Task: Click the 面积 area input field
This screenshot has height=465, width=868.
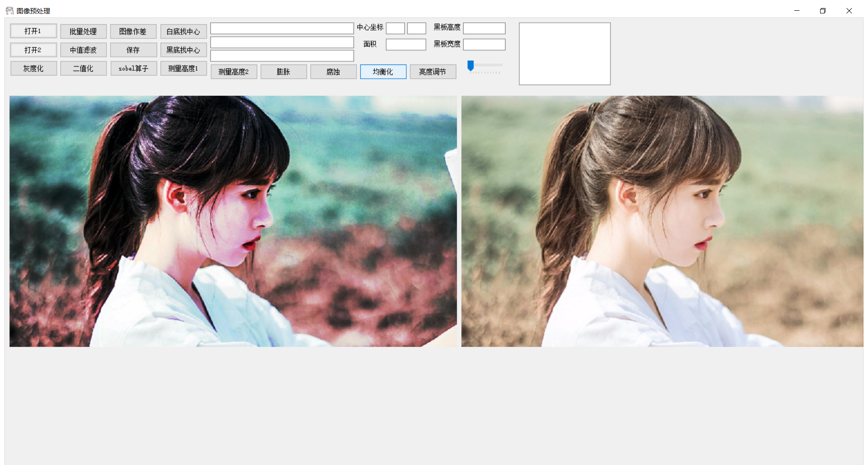Action: pos(405,44)
